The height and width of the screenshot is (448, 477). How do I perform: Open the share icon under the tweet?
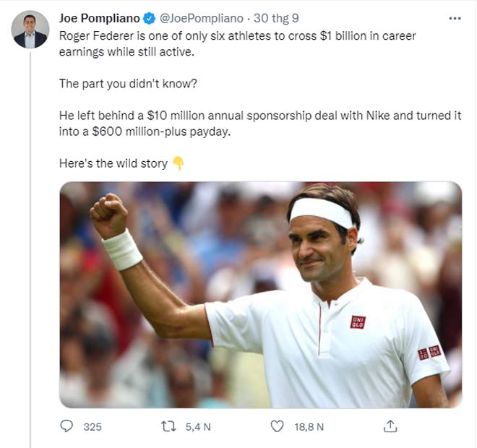click(390, 426)
